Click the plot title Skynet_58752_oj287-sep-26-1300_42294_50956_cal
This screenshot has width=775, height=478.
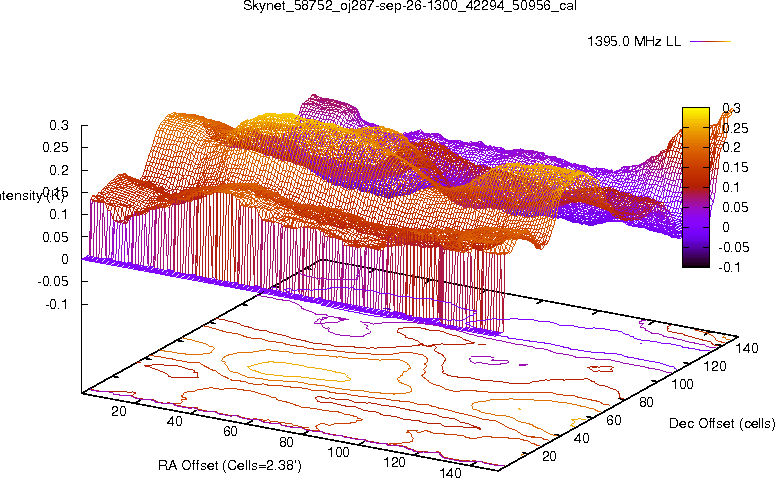point(410,6)
